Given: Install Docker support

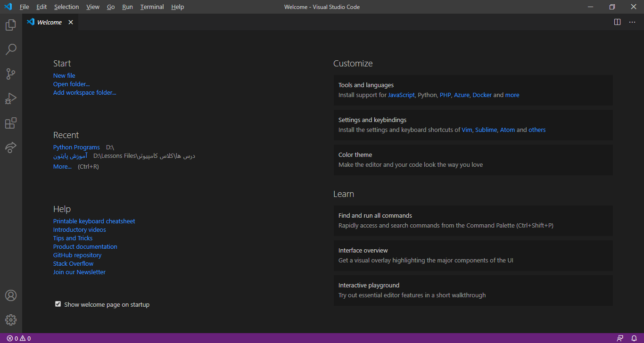Looking at the screenshot, I should 482,95.
